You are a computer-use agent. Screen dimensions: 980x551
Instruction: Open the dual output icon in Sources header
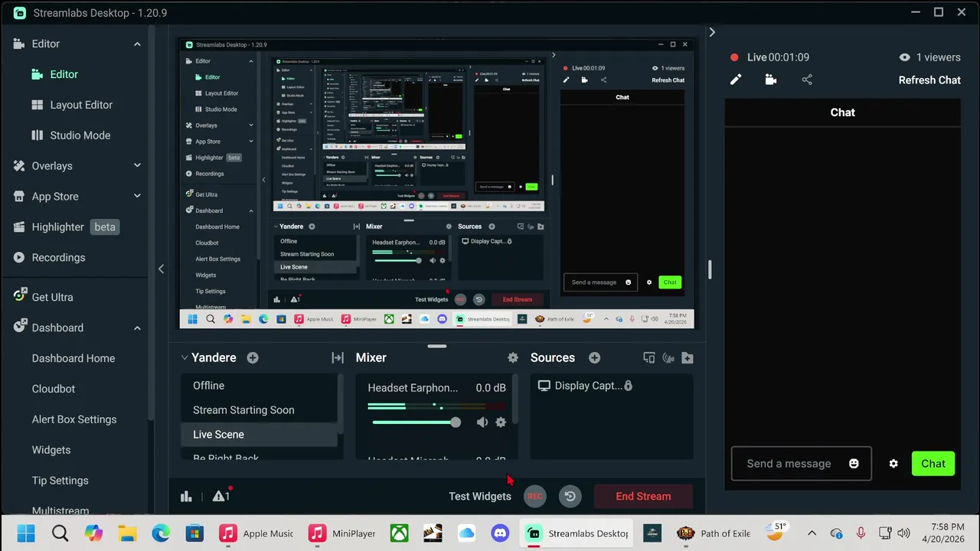point(649,357)
